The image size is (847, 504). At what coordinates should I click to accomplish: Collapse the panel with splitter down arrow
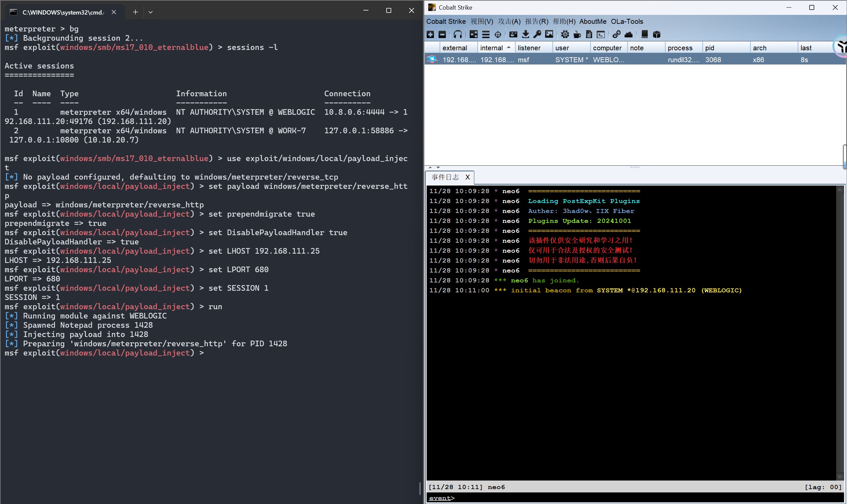click(438, 167)
